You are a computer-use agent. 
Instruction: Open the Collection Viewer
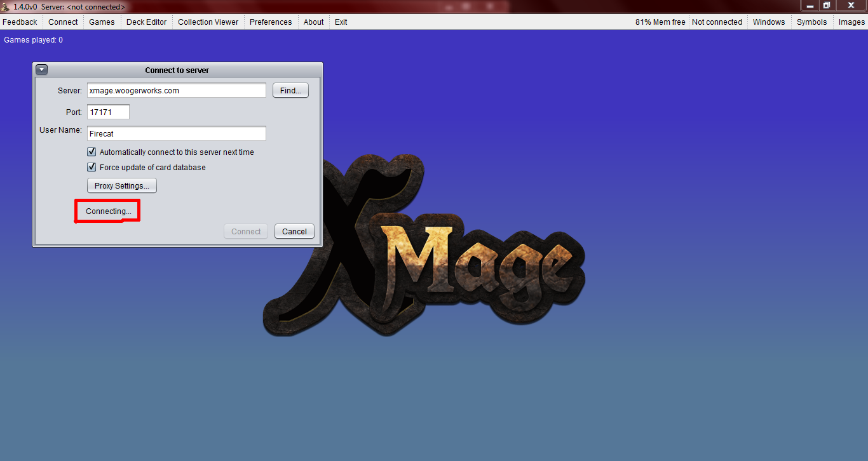208,22
